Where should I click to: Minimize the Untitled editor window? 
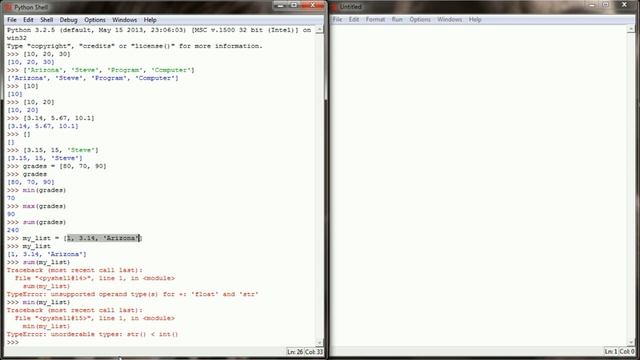pyautogui.click(x=592, y=5)
